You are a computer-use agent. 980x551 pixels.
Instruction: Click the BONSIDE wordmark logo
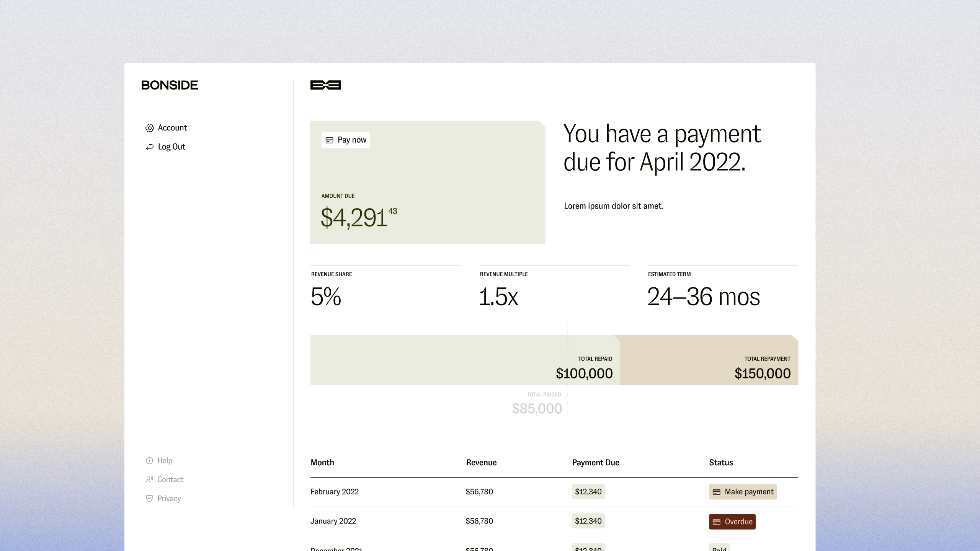[x=170, y=85]
